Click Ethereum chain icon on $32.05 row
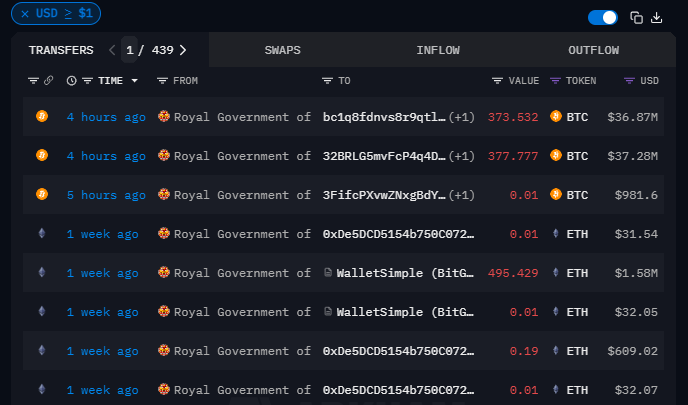The height and width of the screenshot is (405, 688). 42,311
